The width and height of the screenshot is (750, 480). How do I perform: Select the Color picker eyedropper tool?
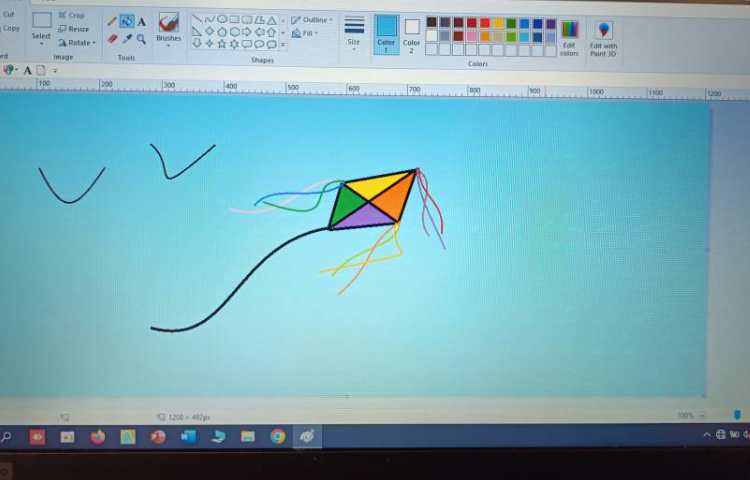[127, 39]
